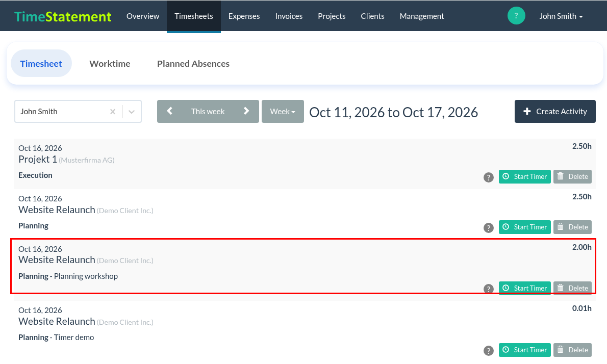Select the Timesheet sub-tab
The width and height of the screenshot is (607, 364).
(41, 63)
